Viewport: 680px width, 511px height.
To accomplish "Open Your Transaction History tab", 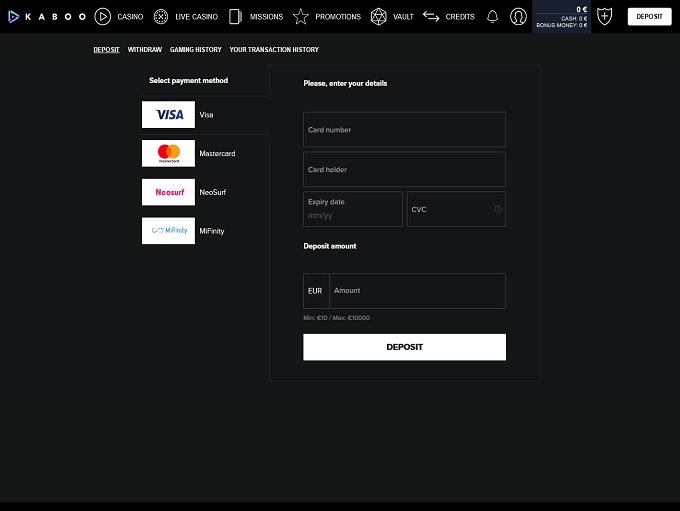I will 274,49.
